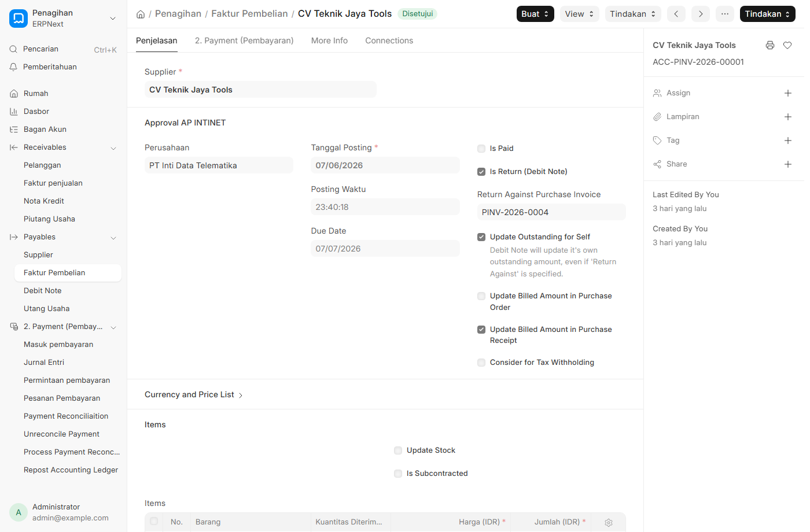Viewport: 810px width, 532px height.
Task: Click the Perusahaan company field
Action: (219, 165)
